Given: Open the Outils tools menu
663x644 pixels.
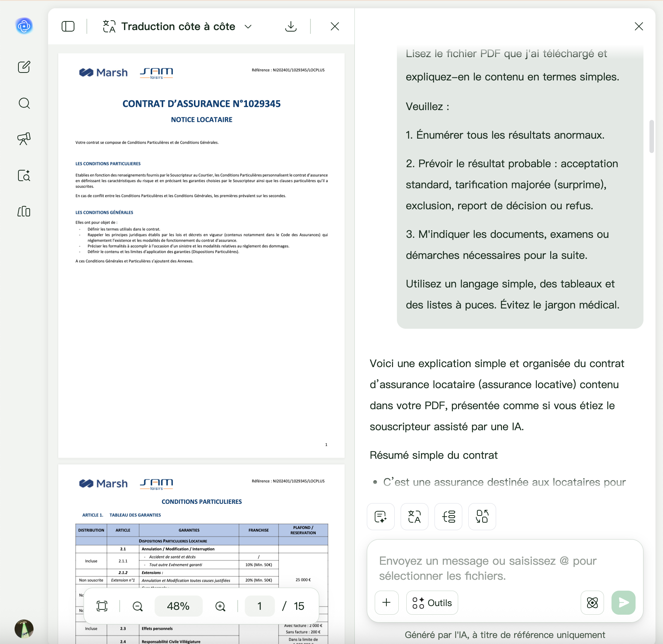Looking at the screenshot, I should 432,603.
